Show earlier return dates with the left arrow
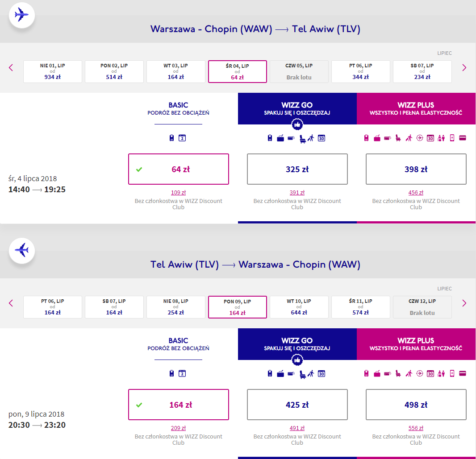 11,303
